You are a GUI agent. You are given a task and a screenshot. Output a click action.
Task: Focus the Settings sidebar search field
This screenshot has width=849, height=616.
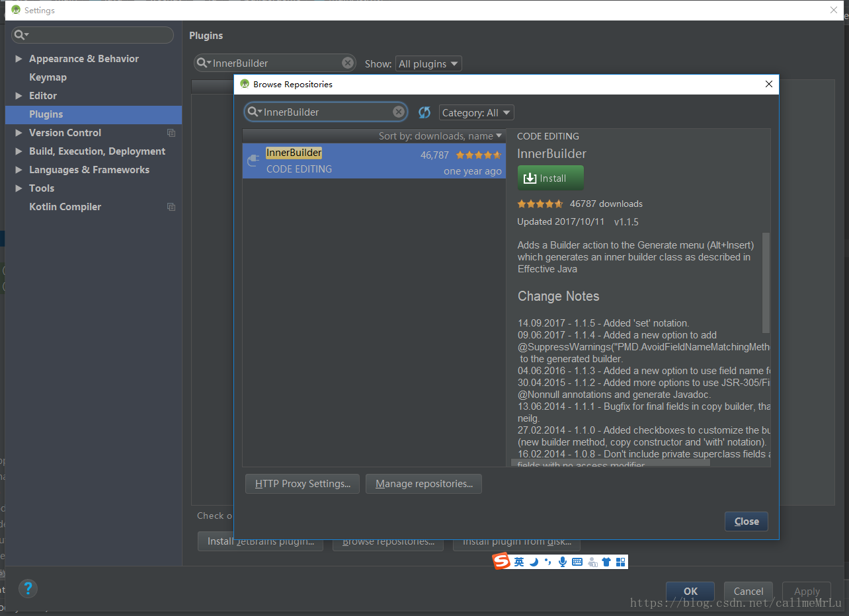point(93,35)
